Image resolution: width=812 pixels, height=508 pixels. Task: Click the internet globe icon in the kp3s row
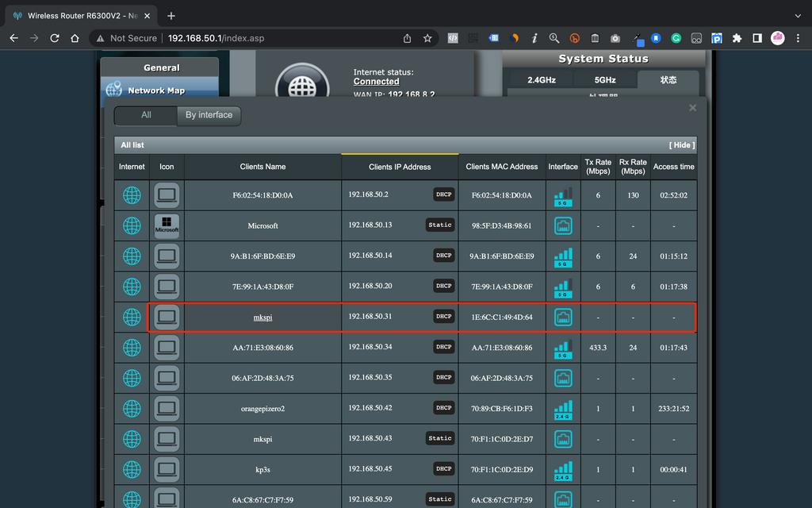pyautogui.click(x=132, y=469)
